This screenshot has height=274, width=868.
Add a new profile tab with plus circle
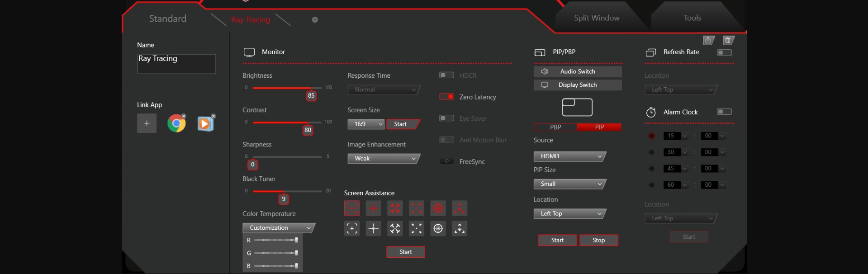315,20
